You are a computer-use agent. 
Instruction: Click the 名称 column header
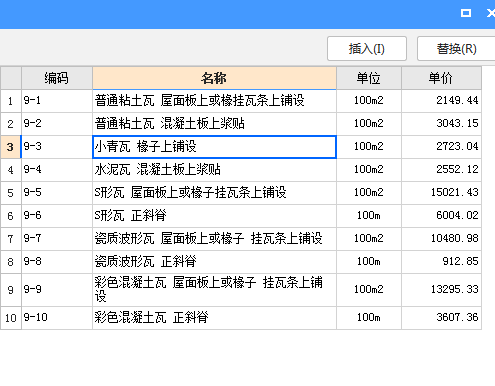pyautogui.click(x=214, y=78)
